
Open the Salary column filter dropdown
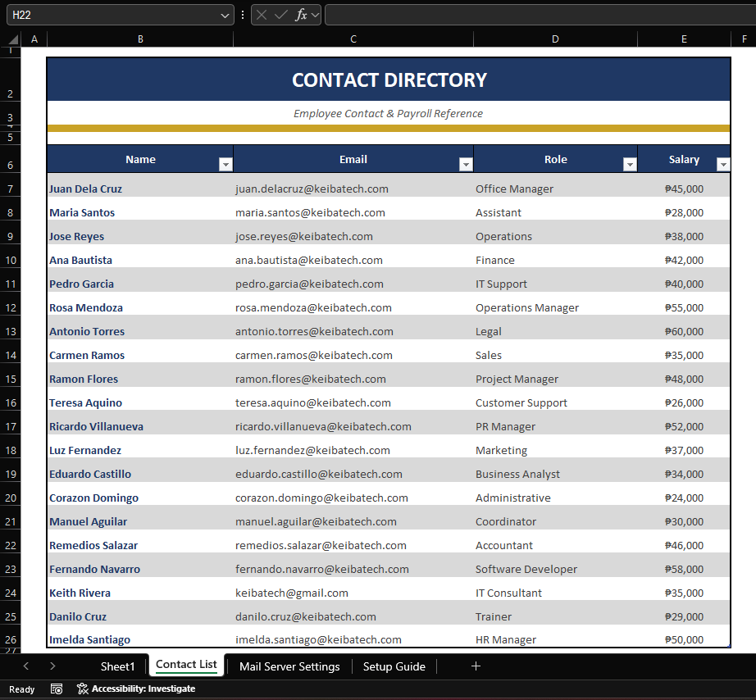point(723,165)
